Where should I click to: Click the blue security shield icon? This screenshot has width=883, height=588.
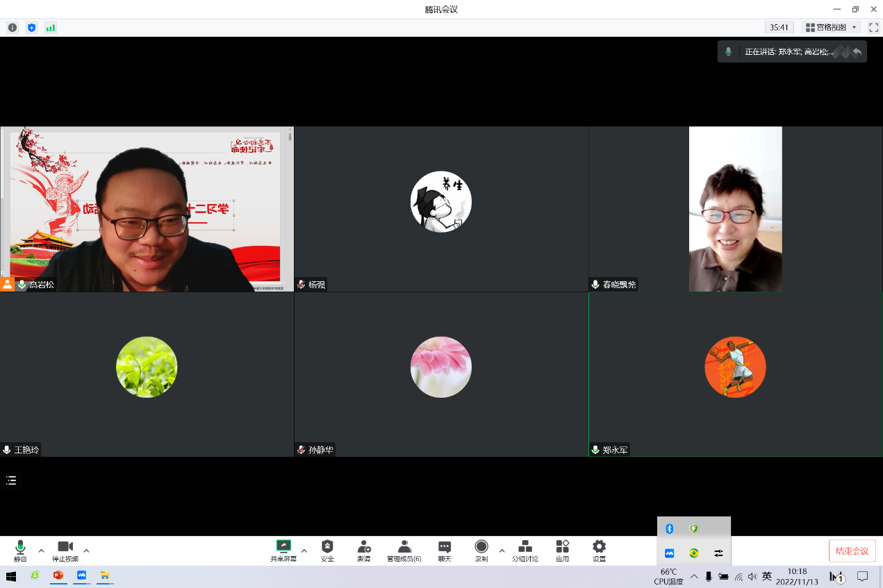(x=31, y=28)
